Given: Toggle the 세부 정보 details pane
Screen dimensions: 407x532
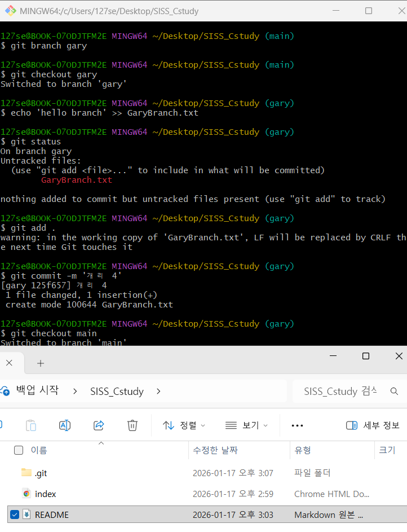Looking at the screenshot, I should pos(373,425).
